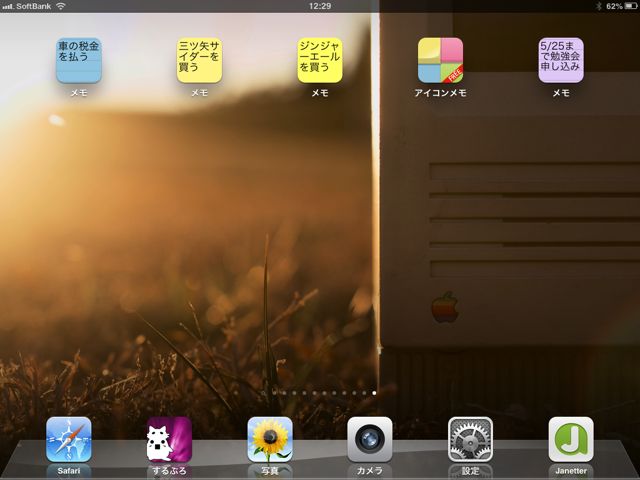Tap the アイコンメモ label text
This screenshot has width=640, height=480.
tap(440, 93)
